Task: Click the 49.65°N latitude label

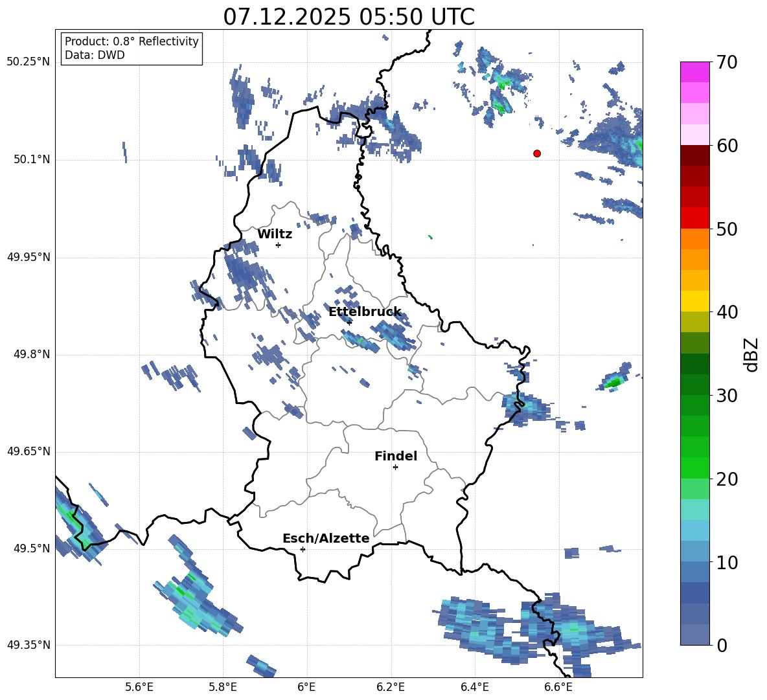Action: tap(29, 451)
